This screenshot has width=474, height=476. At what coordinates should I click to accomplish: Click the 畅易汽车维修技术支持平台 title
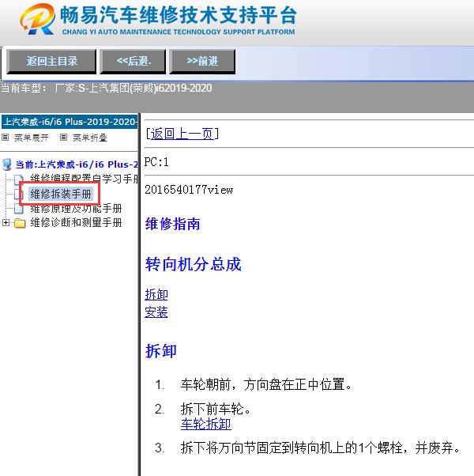[178, 15]
